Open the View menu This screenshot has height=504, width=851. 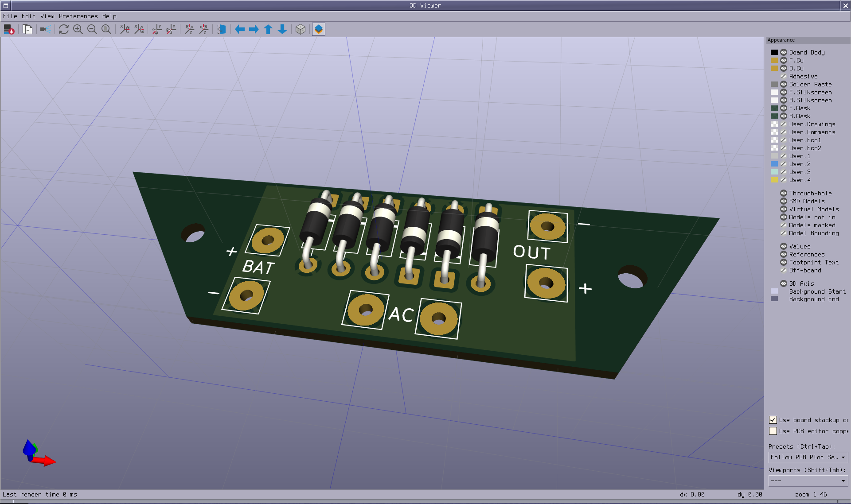click(x=47, y=16)
